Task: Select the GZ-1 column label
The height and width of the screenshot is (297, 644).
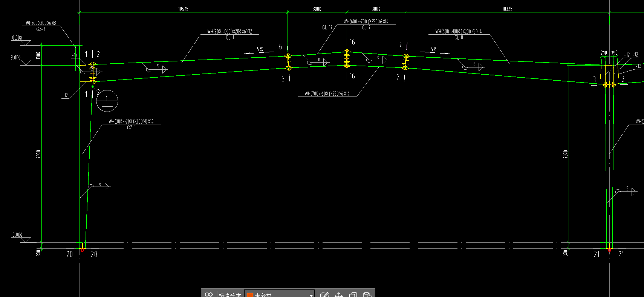Action: tap(131, 127)
